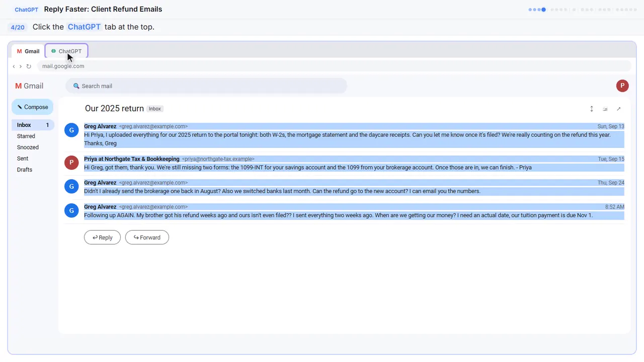Click the address priya@northgate-tax.example
644x362 pixels.
[218, 159]
